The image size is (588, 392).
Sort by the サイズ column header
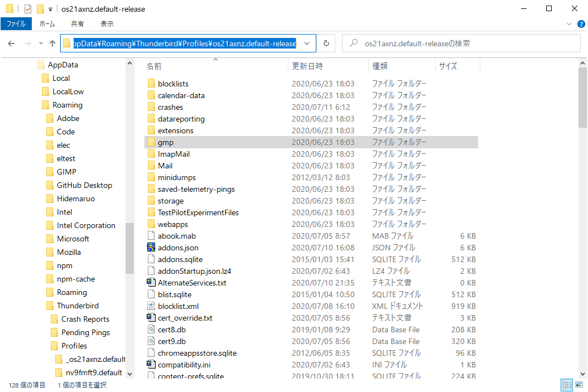coord(448,66)
